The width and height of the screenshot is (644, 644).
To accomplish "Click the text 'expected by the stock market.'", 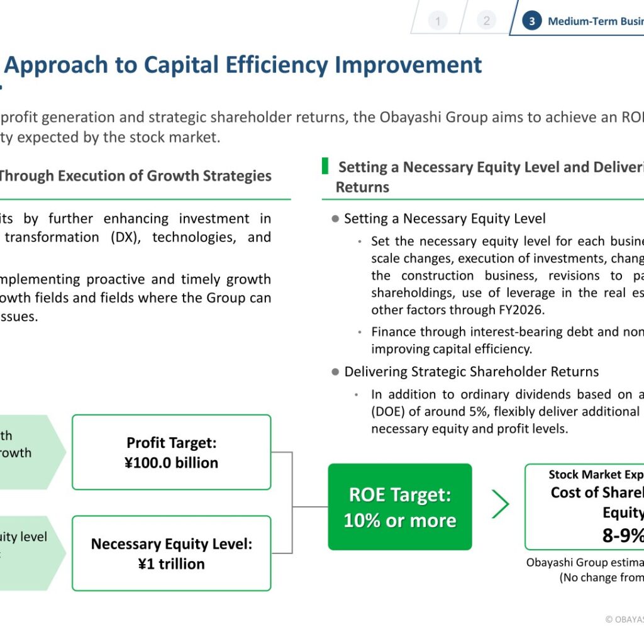I will (x=119, y=137).
